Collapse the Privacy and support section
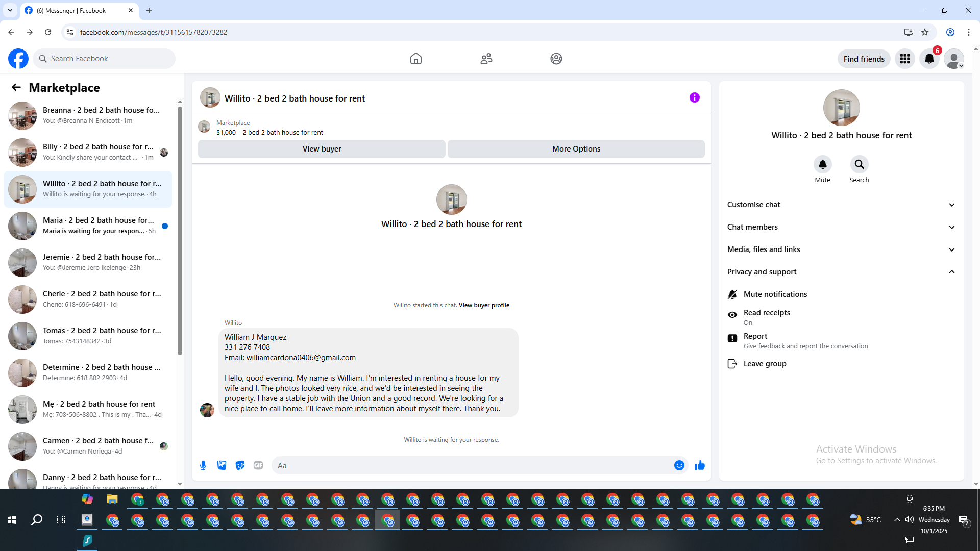 pos(842,272)
